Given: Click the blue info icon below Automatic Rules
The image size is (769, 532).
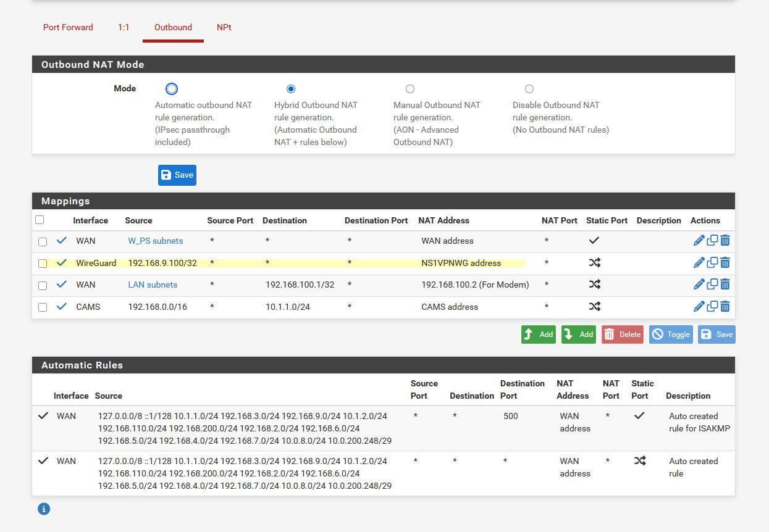Looking at the screenshot, I should (x=44, y=509).
